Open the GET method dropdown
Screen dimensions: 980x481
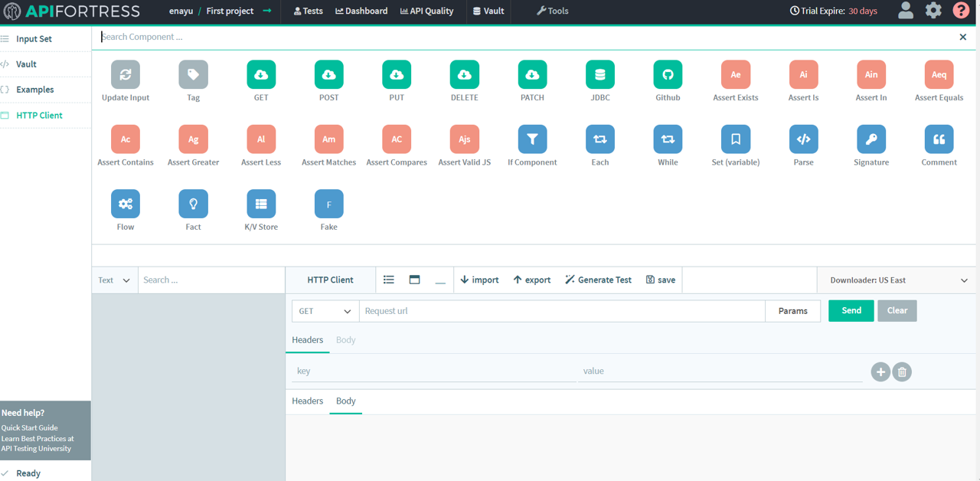pos(325,311)
